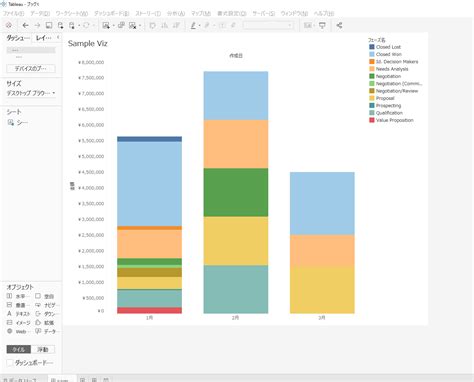Switch to the データ ソース bottom tab

coord(19,380)
